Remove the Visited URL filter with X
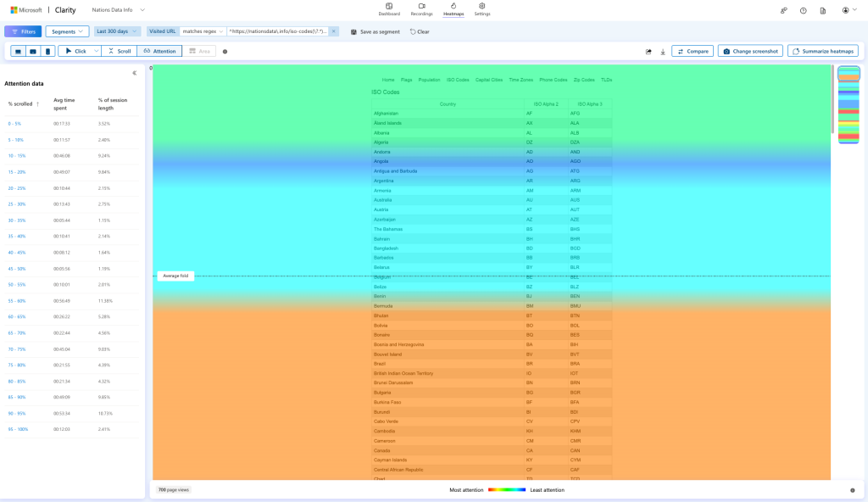Viewport: 868px width, 502px height. 333,31
